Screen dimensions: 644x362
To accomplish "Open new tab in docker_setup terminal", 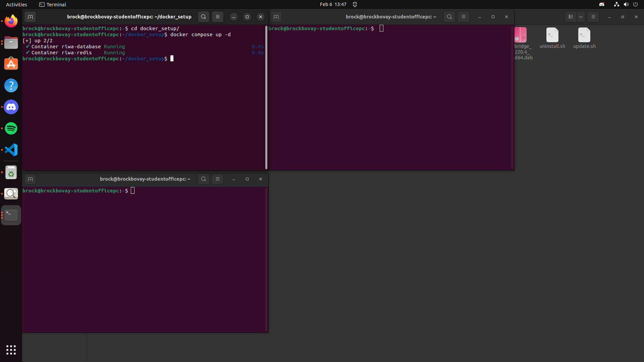I will coord(30,17).
